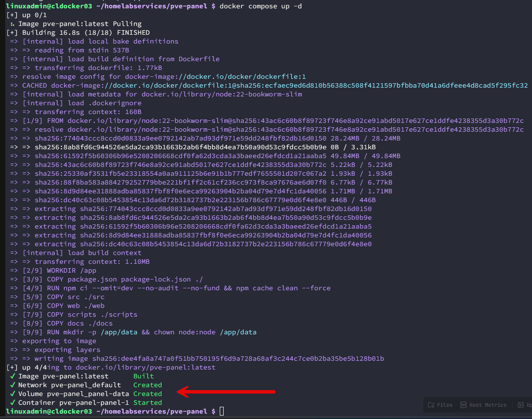Click 'Container pve-panel-panel-1 Started' status row
The image size is (532, 419).
tap(86, 403)
